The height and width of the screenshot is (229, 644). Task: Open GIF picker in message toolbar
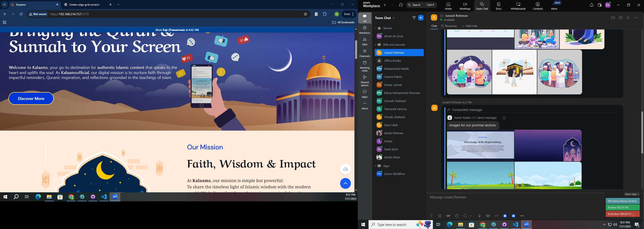(x=448, y=216)
